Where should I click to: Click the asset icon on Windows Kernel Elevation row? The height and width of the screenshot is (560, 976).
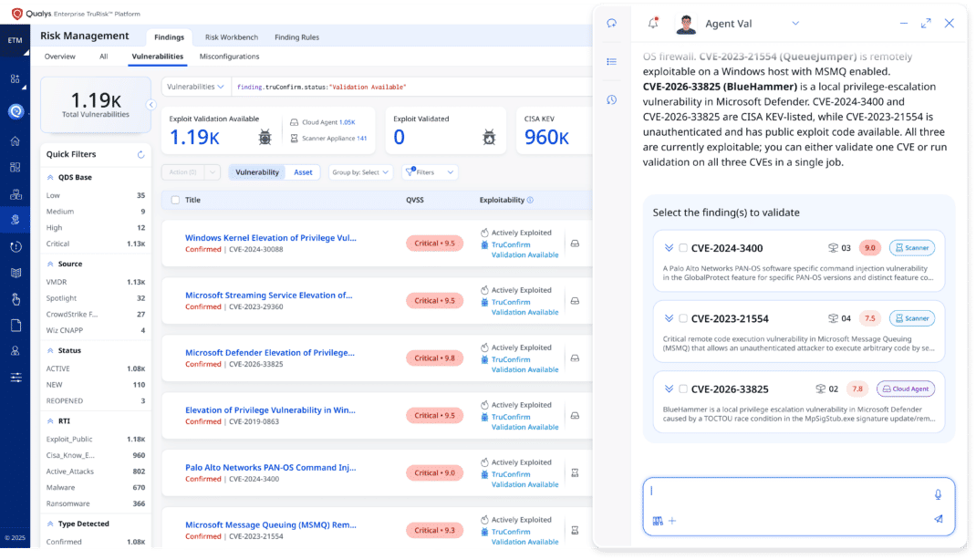point(576,244)
